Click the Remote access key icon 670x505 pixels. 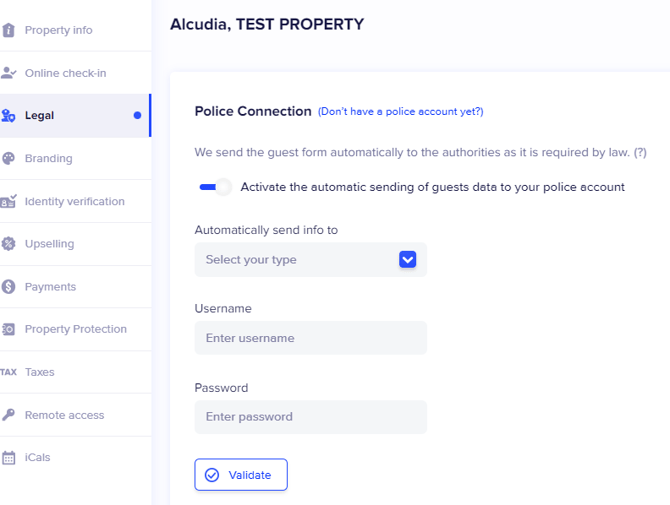coord(9,415)
